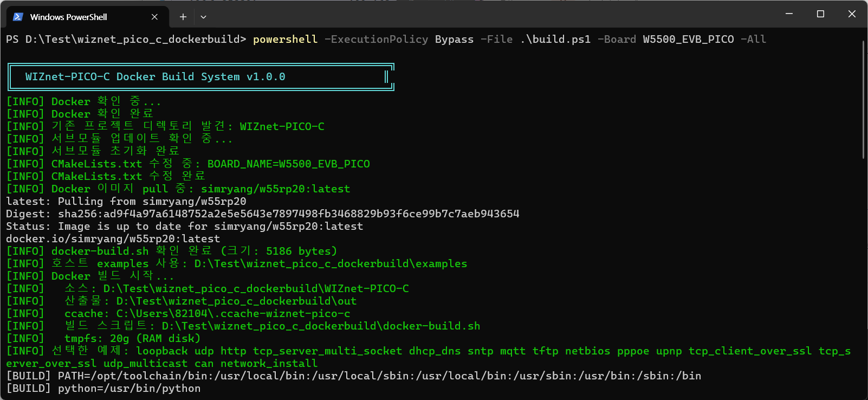Open a new tab with the plus button

click(x=183, y=17)
